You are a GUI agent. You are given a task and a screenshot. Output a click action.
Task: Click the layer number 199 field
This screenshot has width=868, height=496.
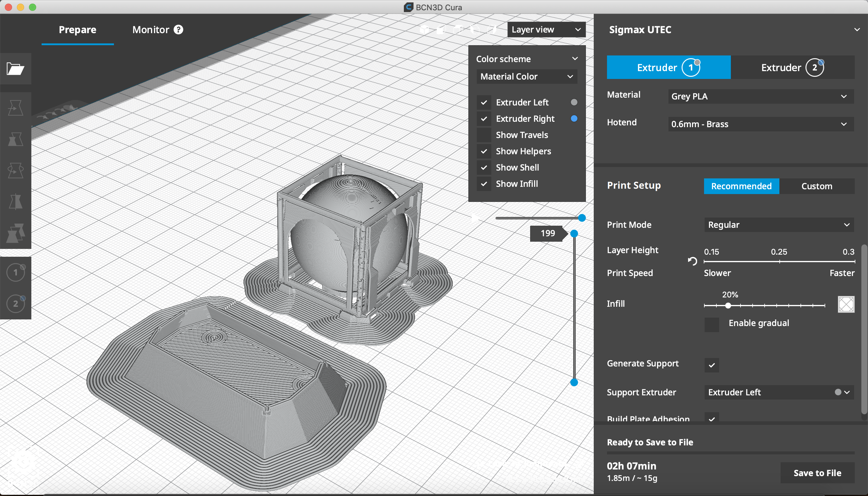[547, 233]
